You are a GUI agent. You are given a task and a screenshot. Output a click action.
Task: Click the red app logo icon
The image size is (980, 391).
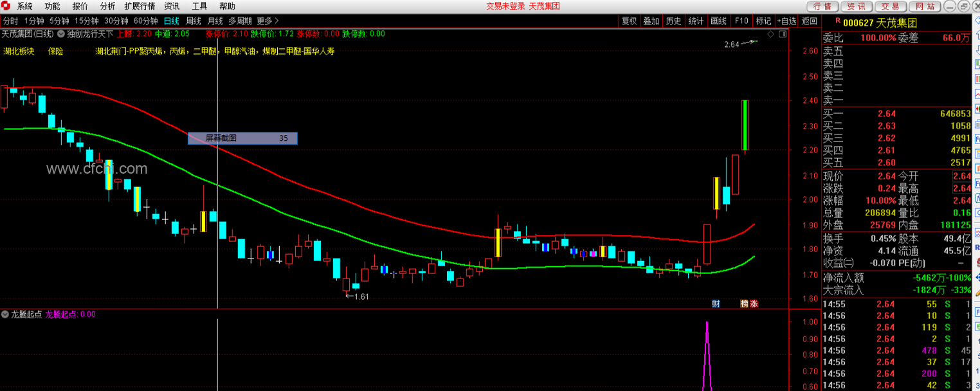click(7, 6)
